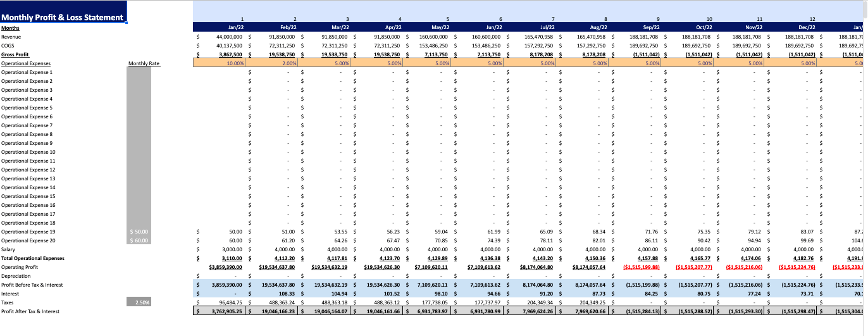Select the Jan/22 month header
868x336 pixels.
[x=236, y=28]
